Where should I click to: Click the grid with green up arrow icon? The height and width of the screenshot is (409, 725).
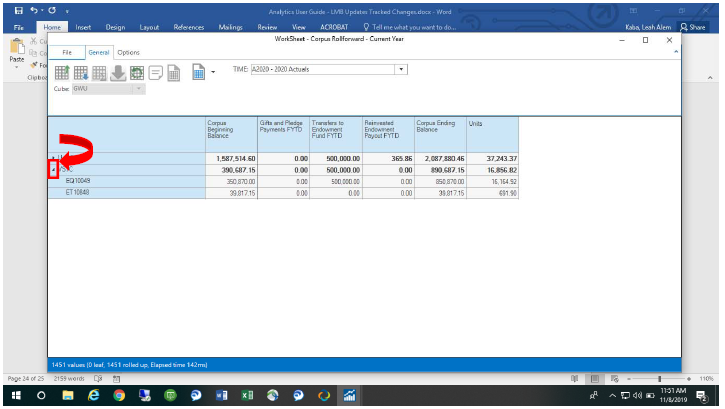point(62,73)
